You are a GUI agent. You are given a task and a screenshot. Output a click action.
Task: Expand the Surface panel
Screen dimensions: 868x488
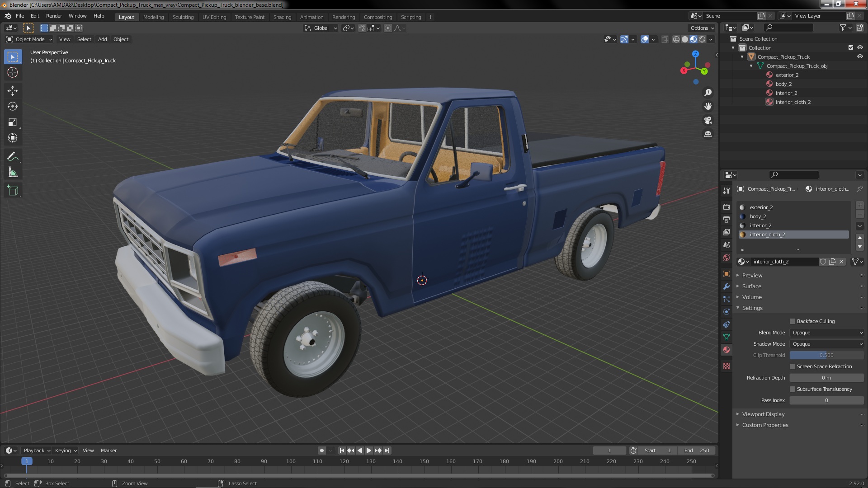point(751,286)
